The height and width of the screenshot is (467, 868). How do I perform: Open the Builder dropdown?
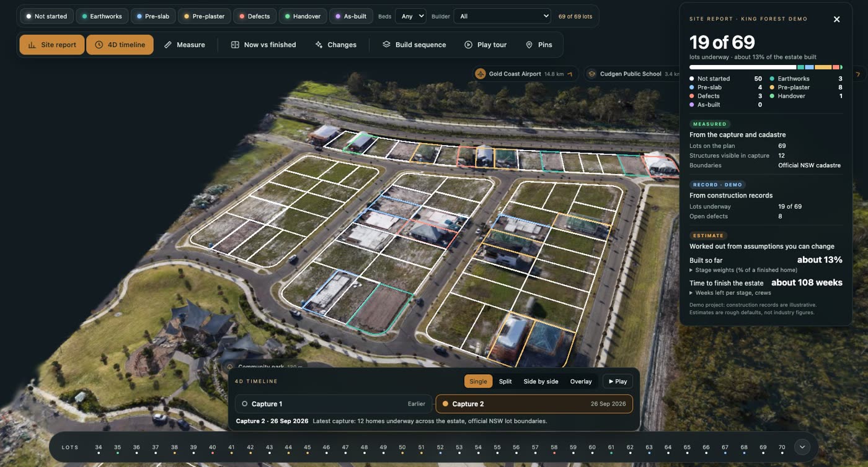(502, 16)
